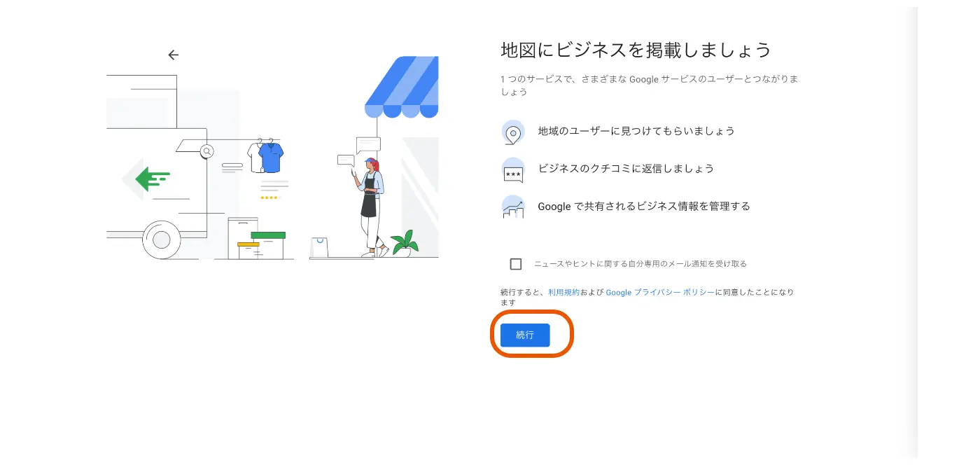Click the map pin location icon
The height and width of the screenshot is (465, 980).
click(513, 132)
